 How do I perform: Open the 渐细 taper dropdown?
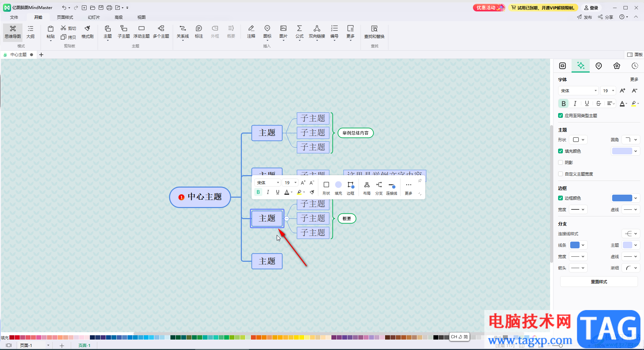click(x=631, y=268)
